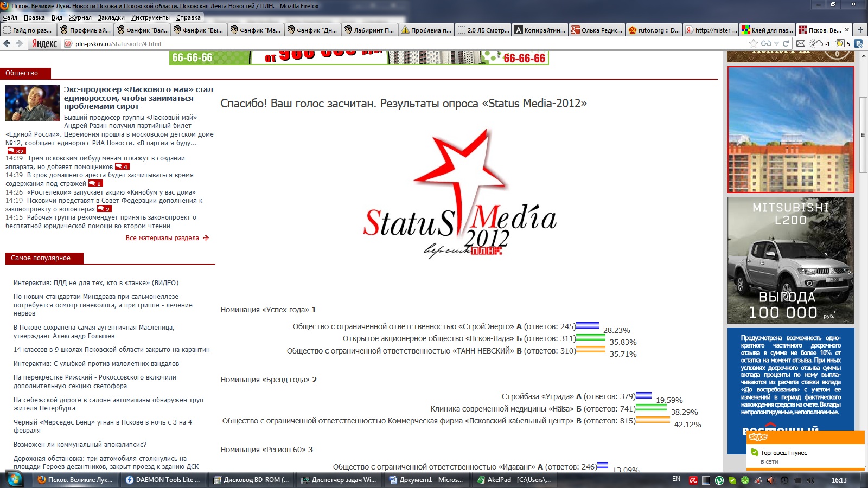Open the Закладки menu

pyautogui.click(x=111, y=17)
